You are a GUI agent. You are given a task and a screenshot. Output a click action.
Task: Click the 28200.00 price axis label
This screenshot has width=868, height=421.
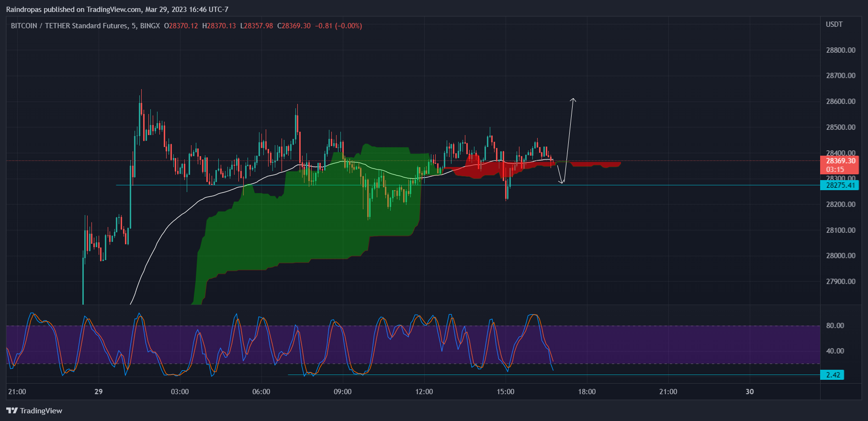pos(840,205)
